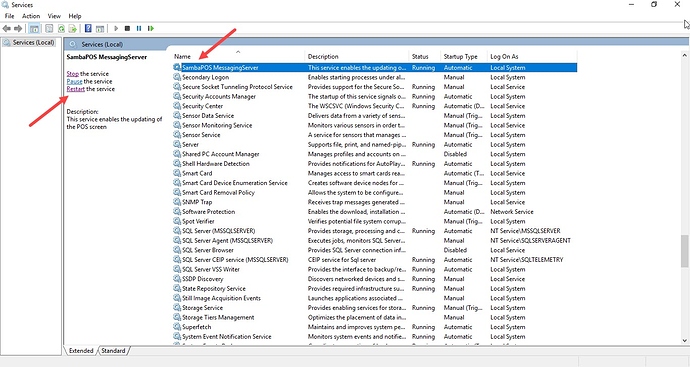Viewport: 690px width, 367px height.
Task: Open Properties from the toolbar icon
Action: point(49,29)
